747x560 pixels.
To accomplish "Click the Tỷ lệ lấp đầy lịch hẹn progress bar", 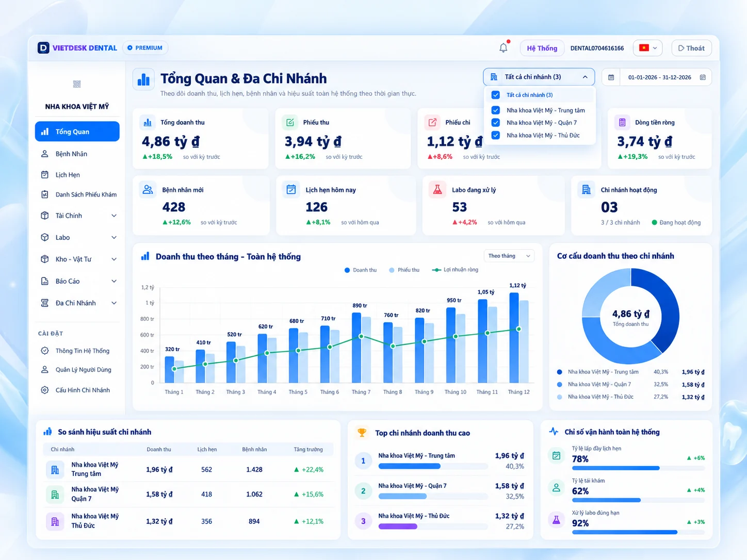I will pos(638,468).
